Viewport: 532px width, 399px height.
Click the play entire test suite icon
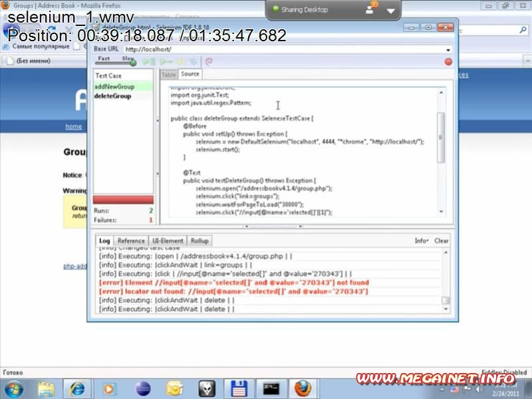point(149,62)
